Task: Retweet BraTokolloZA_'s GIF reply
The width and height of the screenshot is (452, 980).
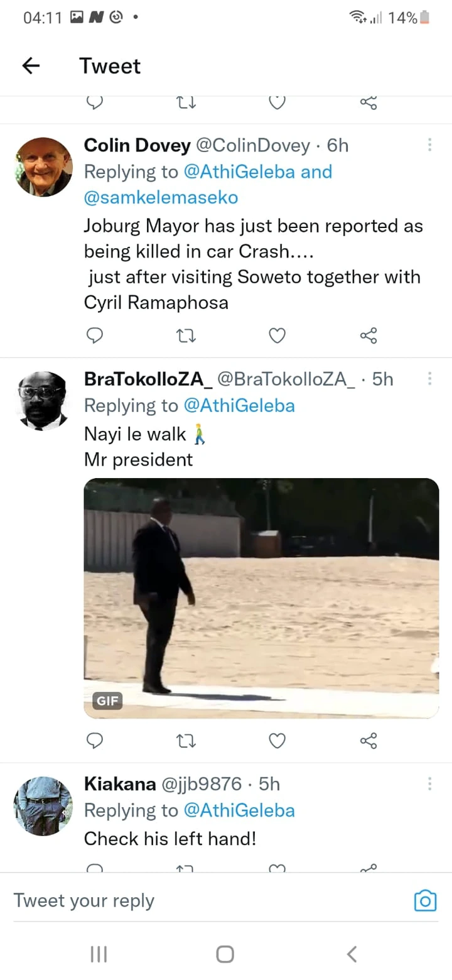Action: [186, 742]
